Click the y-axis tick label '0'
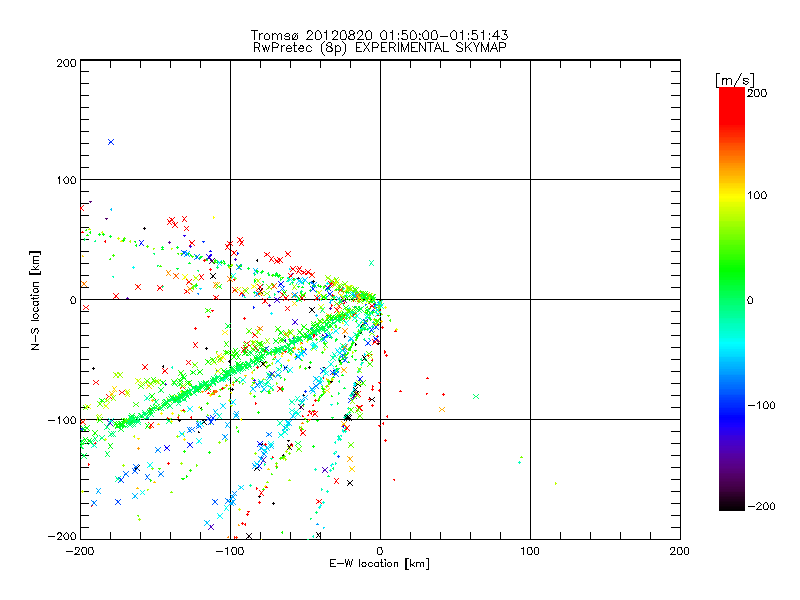Viewport: 800px width, 600px height. [x=73, y=301]
